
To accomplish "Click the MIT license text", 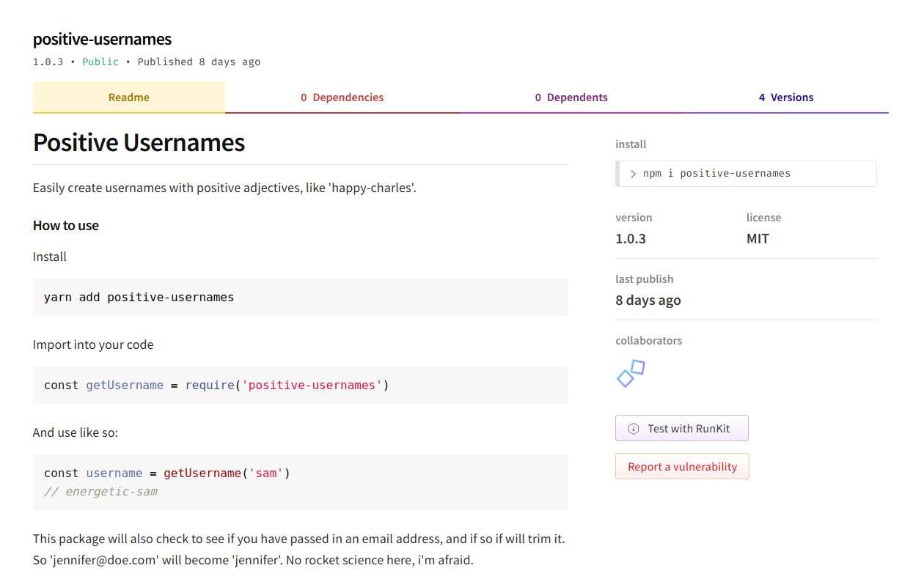I will coord(758,238).
